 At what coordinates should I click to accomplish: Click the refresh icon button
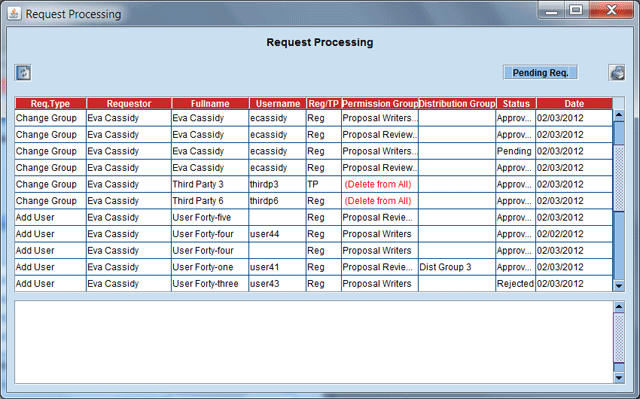pos(23,73)
